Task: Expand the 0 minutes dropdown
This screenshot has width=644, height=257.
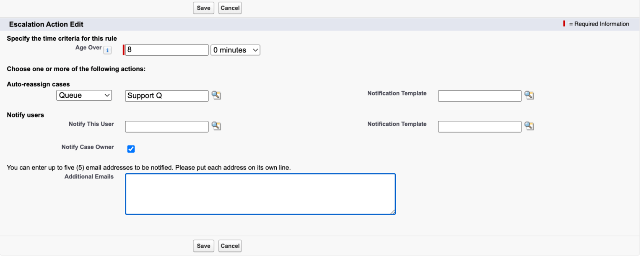Action: coord(235,50)
